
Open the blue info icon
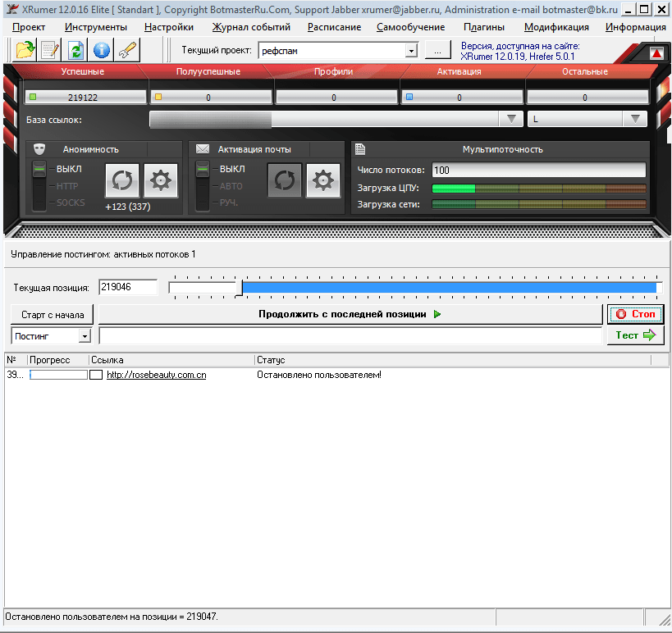102,50
